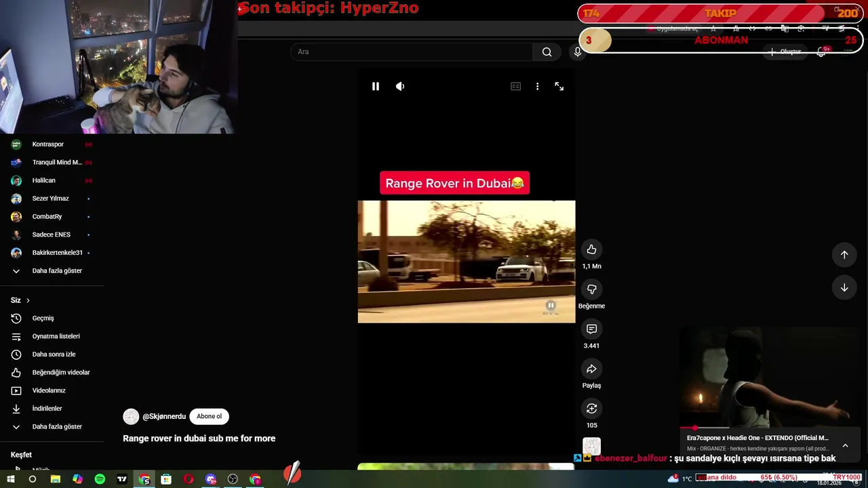The image size is (868, 488).
Task: Click the EXTENDO miniplayer title
Action: pos(757,438)
